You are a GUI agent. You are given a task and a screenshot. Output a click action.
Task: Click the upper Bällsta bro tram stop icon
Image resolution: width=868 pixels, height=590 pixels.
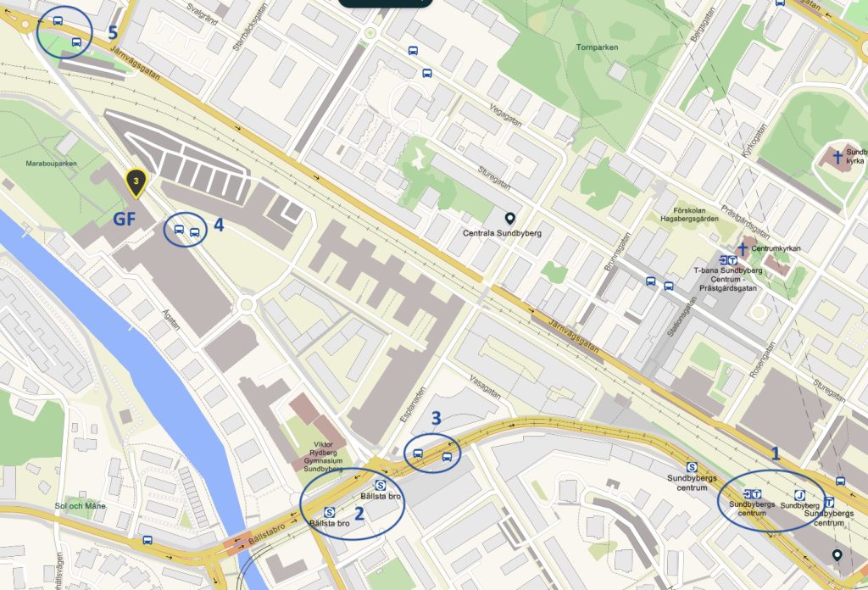381,486
